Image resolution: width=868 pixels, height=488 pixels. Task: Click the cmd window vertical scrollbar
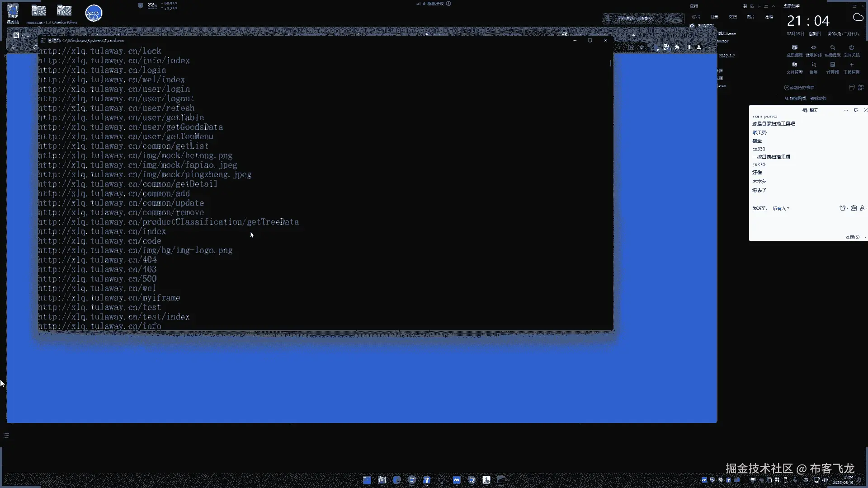pos(610,63)
